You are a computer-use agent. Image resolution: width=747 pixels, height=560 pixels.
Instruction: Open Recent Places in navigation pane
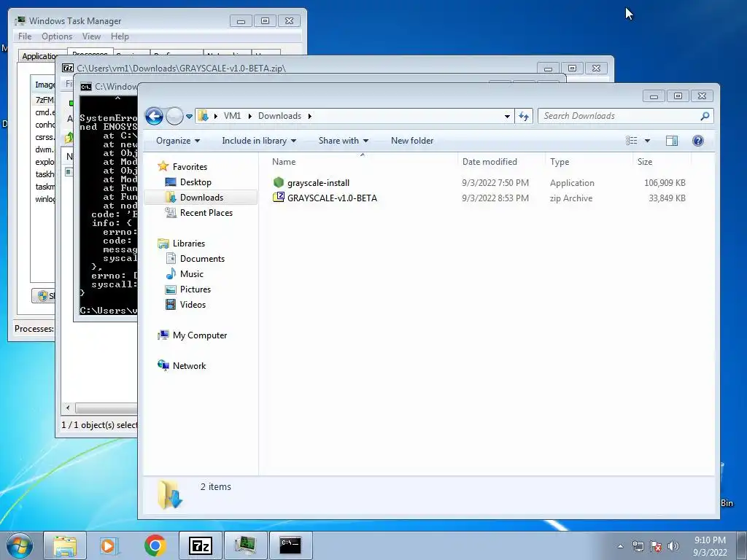pyautogui.click(x=206, y=213)
